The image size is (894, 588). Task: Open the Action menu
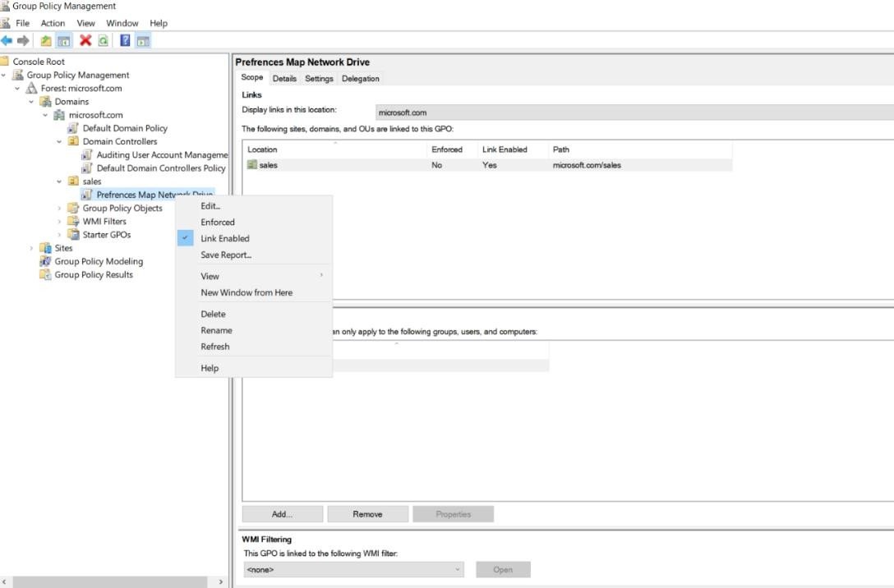point(53,23)
